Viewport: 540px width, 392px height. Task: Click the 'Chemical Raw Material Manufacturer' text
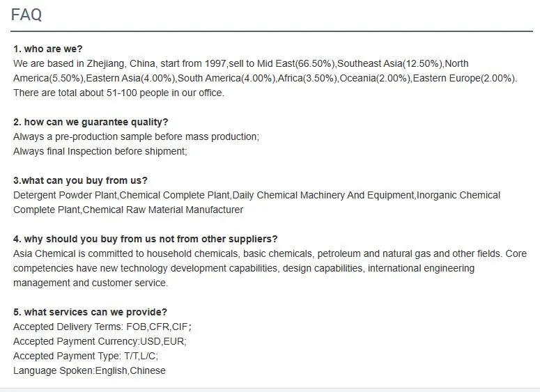pos(163,210)
